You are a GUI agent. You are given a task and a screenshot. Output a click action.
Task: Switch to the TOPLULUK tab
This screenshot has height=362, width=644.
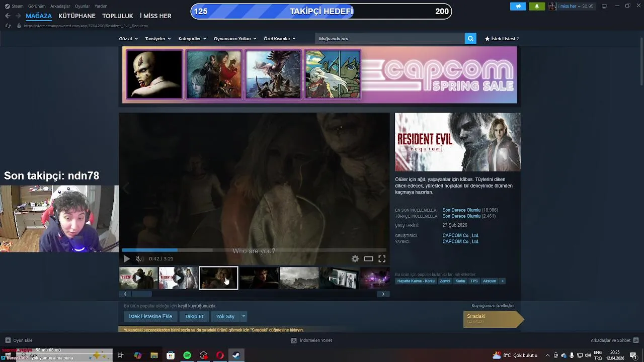(x=118, y=16)
